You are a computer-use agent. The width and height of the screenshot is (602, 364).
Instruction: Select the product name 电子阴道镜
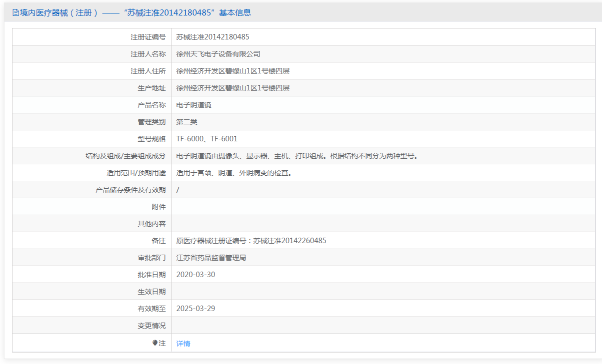pyautogui.click(x=193, y=105)
